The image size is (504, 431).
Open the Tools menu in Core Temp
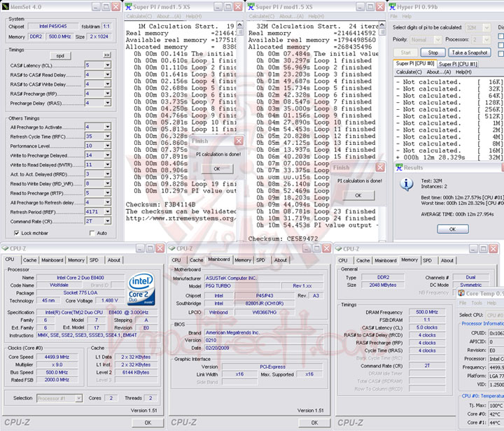[x=477, y=303]
